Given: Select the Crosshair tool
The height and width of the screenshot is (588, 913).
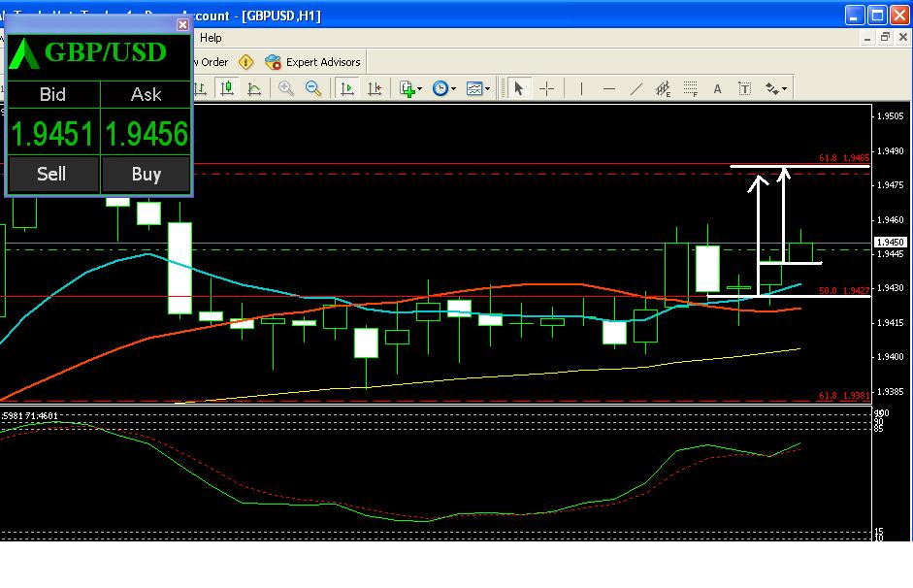Looking at the screenshot, I should coord(547,88).
